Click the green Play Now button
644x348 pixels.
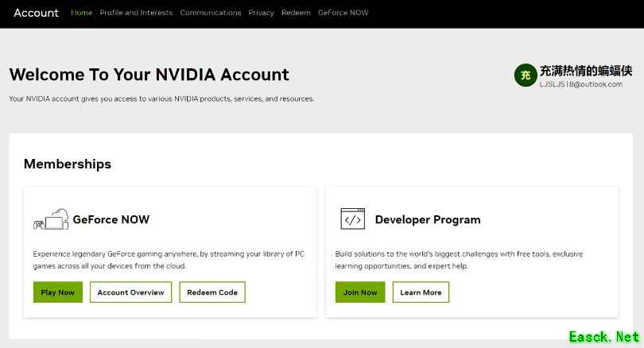click(x=57, y=292)
